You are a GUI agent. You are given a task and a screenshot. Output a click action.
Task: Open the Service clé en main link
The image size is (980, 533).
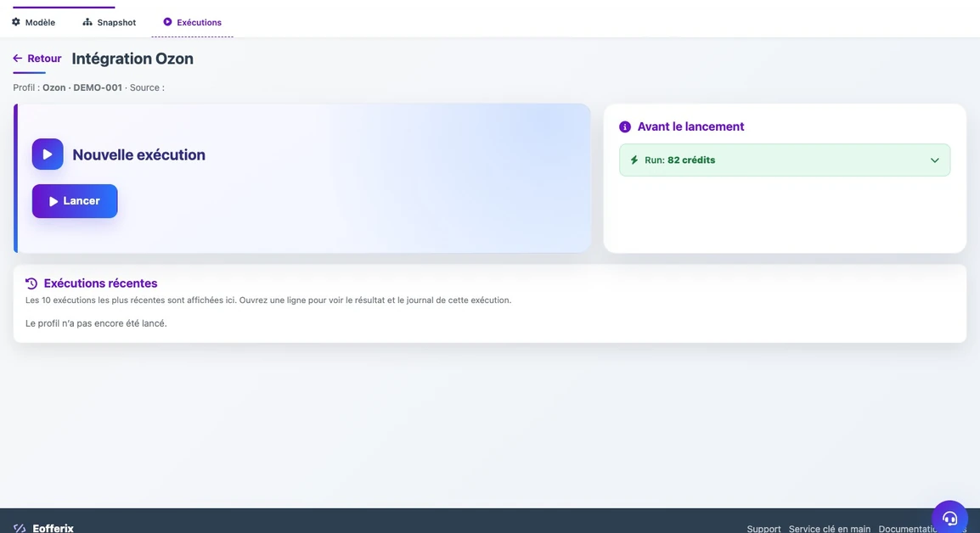point(830,530)
